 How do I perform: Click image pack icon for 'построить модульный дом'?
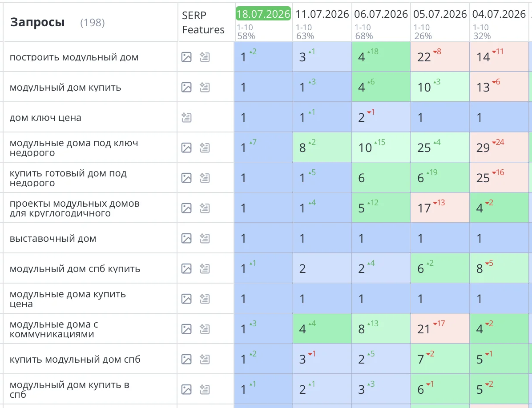(186, 57)
